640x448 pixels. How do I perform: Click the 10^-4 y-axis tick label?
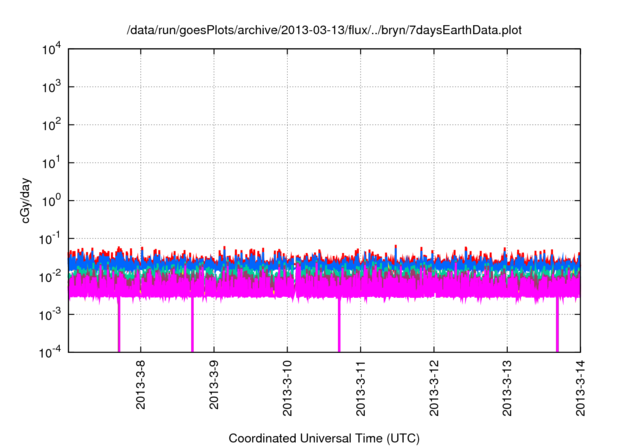coord(50,352)
